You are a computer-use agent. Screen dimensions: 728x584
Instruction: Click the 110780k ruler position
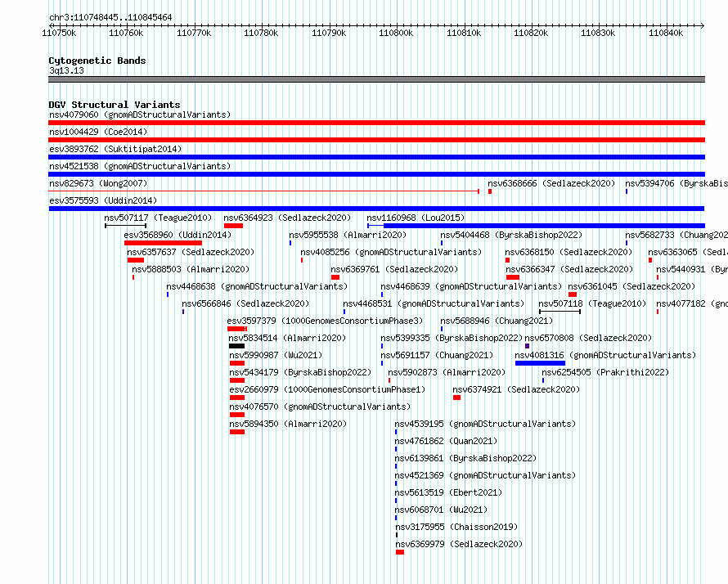[261, 33]
